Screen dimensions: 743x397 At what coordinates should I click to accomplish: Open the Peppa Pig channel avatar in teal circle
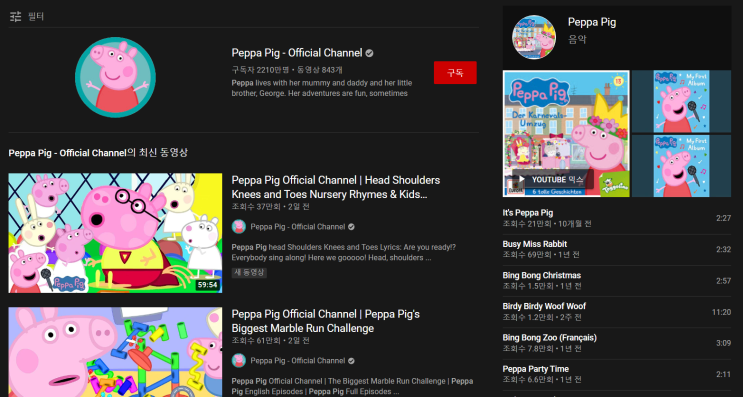[115, 77]
